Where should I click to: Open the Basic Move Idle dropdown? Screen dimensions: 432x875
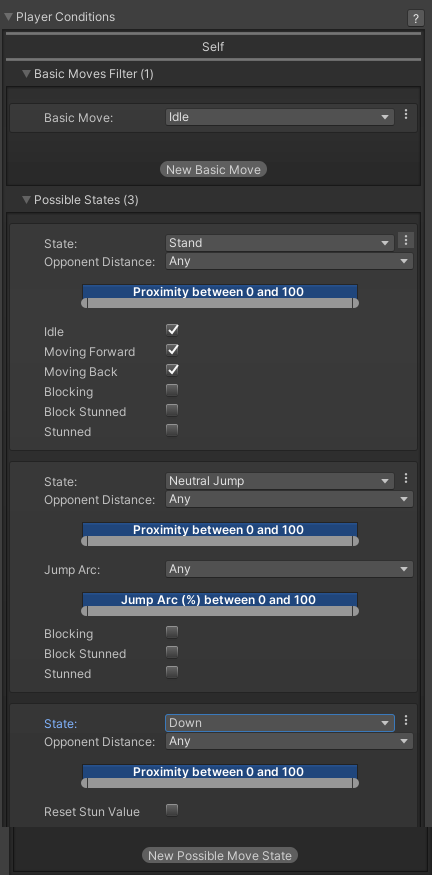[280, 117]
